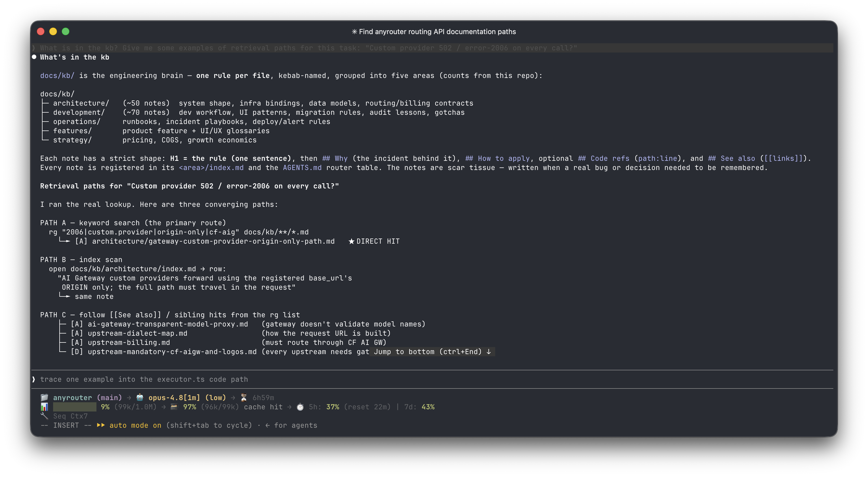Screen dimensions: 868x477
Task: Click the AGENTS.md link
Action: point(302,167)
